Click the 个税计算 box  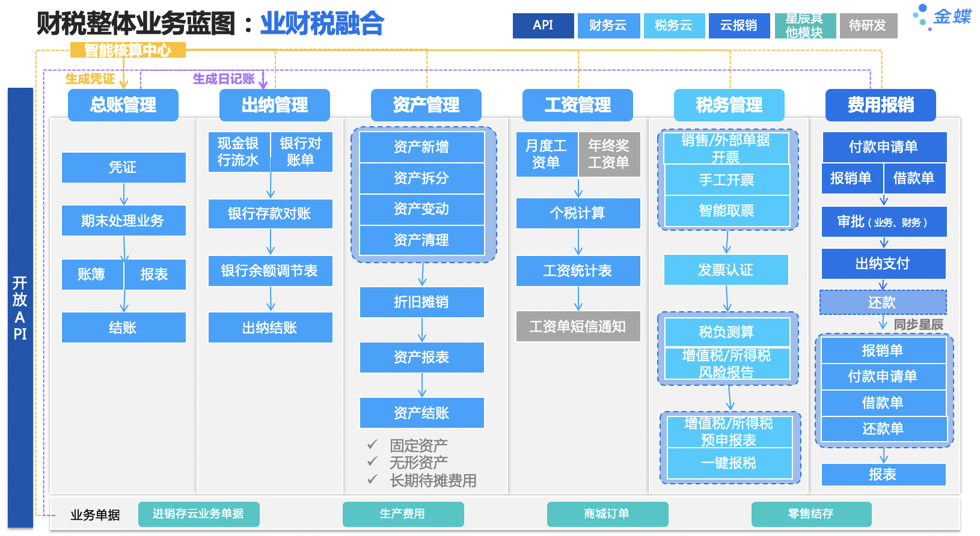coord(578,213)
